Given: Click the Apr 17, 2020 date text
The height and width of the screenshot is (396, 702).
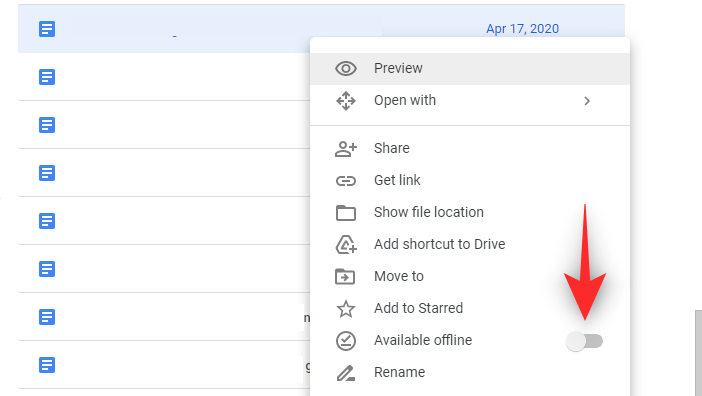Looking at the screenshot, I should pos(522,29).
